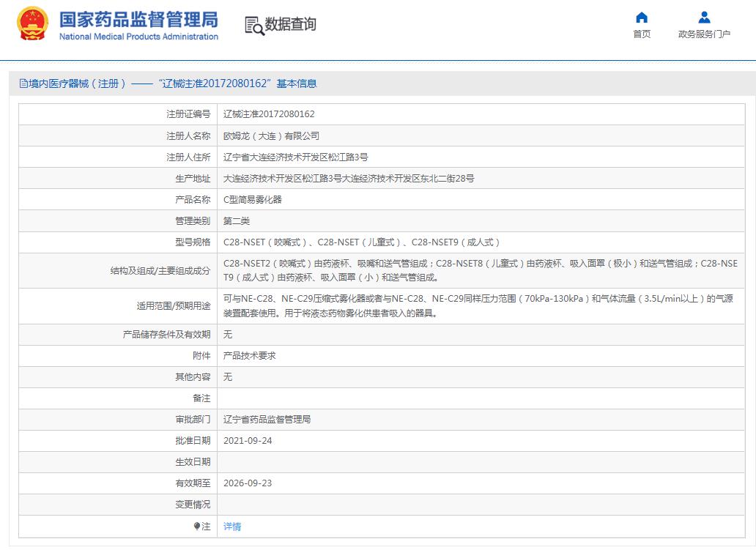This screenshot has width=756, height=550.
Task: Open the 政务服务门户 portal link
Action: pyautogui.click(x=703, y=34)
